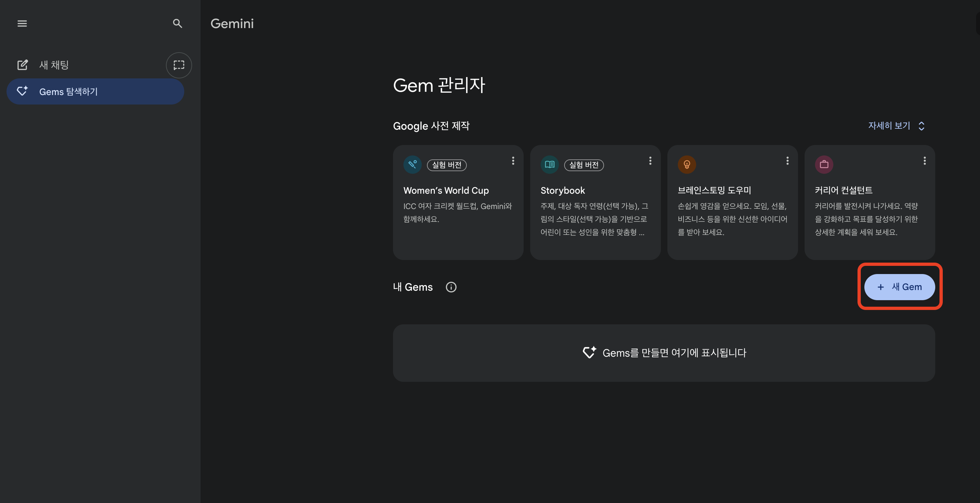Create a new gem with 새 Gem
This screenshot has width=980, height=503.
899,287
